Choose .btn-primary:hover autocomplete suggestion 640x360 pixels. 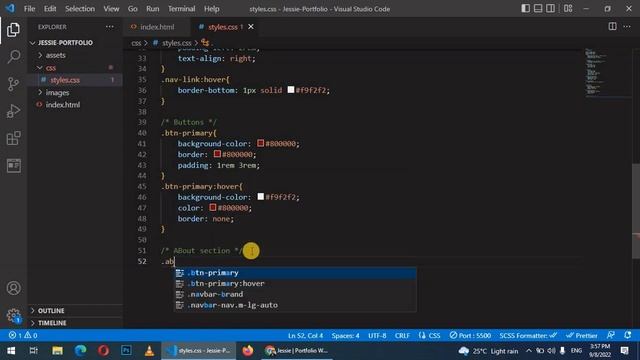click(295, 283)
